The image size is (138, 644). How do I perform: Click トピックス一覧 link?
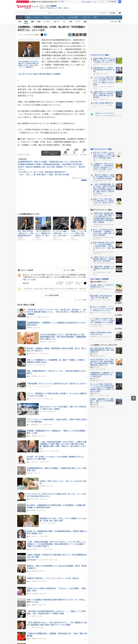pyautogui.click(x=115, y=21)
